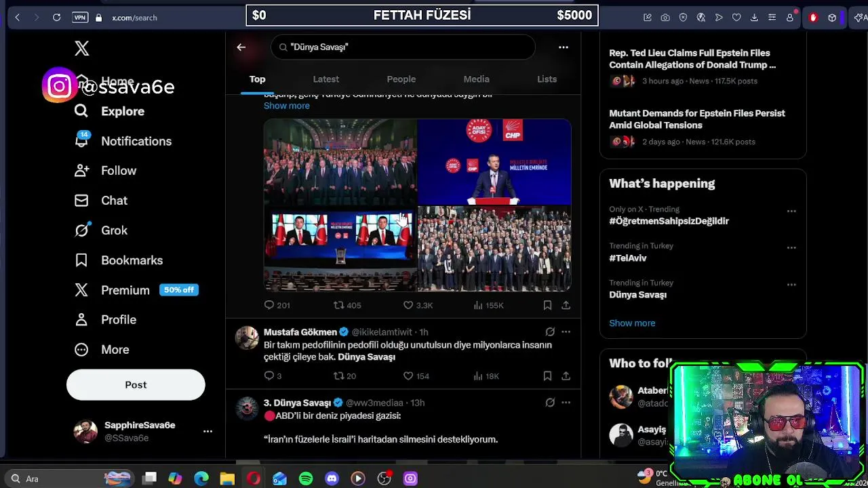The image size is (868, 488).
Task: Click the "Dünya Savaşı" search field
Action: click(x=403, y=47)
